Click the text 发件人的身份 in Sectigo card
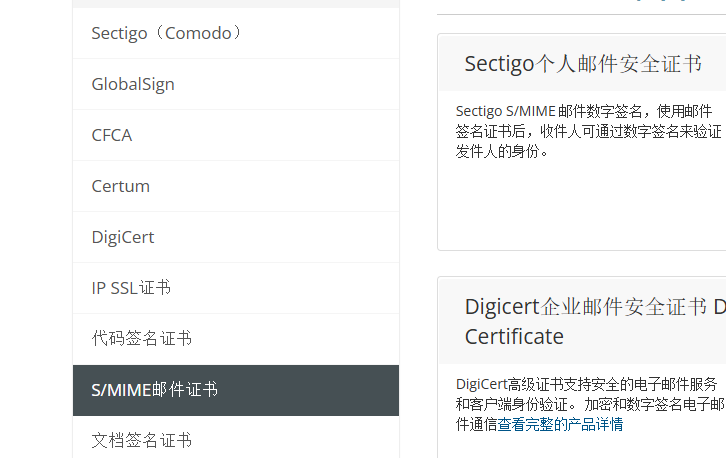The image size is (726, 458). tap(497, 151)
